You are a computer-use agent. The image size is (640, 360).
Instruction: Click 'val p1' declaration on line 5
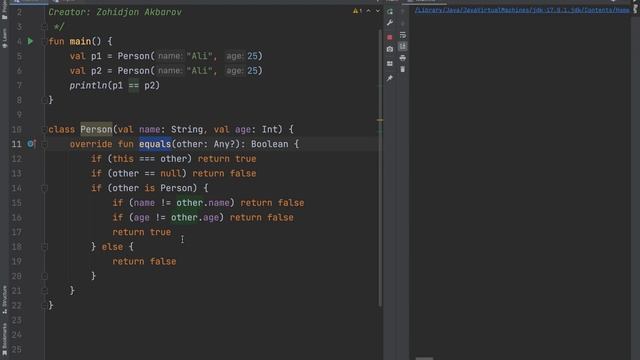[85, 56]
